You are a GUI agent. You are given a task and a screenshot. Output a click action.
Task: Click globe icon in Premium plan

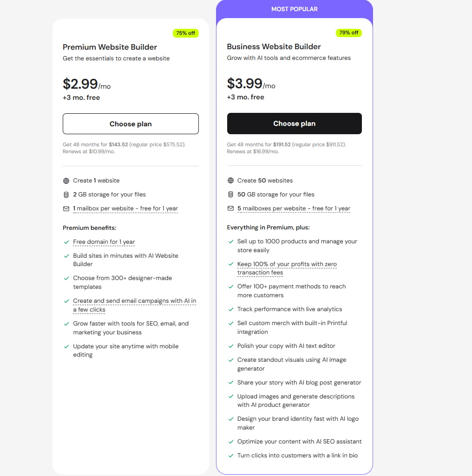[x=66, y=181]
